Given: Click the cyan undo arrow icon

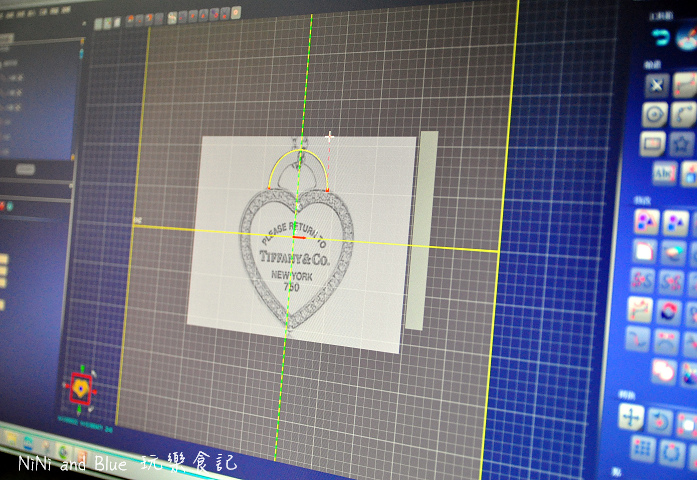Looking at the screenshot, I should click(661, 37).
